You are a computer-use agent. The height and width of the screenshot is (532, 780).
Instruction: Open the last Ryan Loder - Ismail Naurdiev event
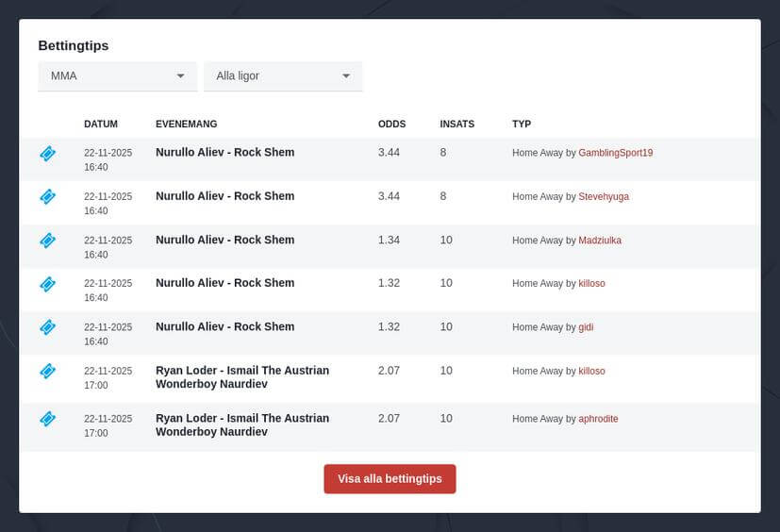[242, 424]
